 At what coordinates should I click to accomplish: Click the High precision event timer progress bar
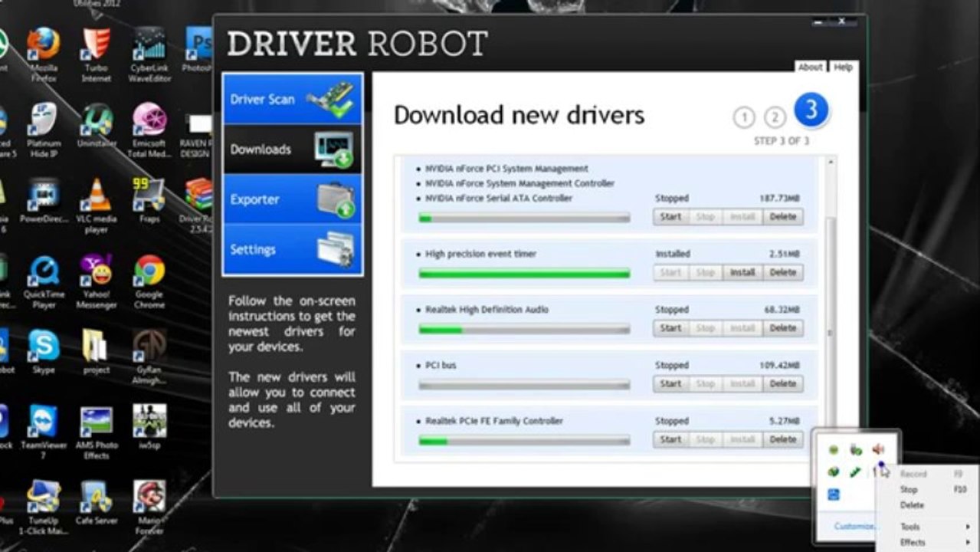pos(524,274)
